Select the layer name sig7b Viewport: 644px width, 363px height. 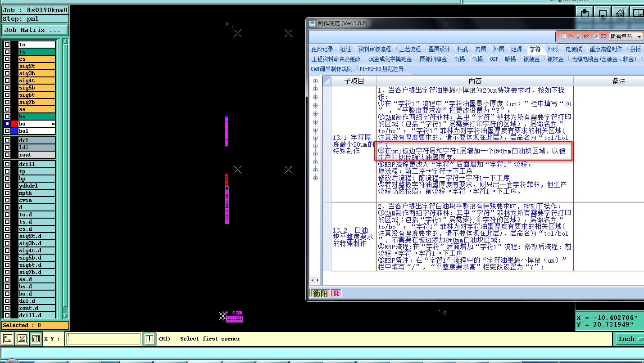tap(36, 102)
